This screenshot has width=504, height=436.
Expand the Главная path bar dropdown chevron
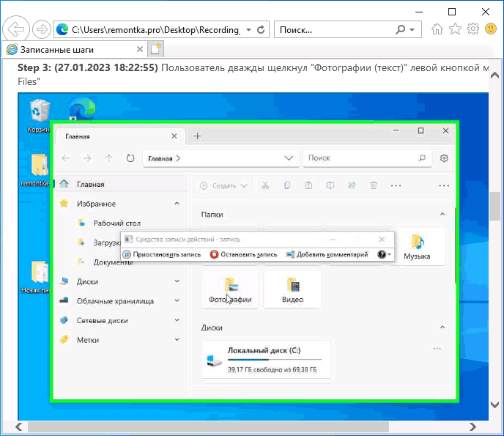pos(289,158)
